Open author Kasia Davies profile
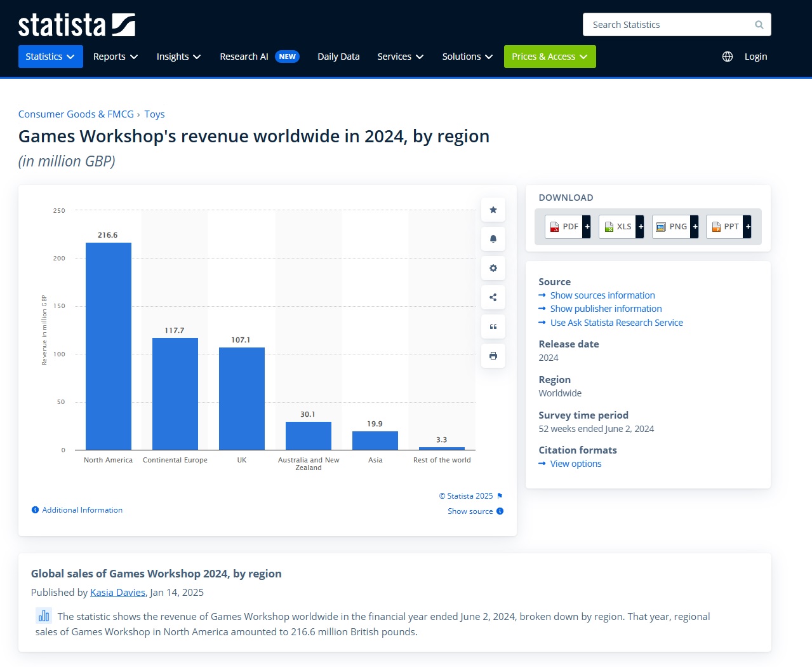812x667 pixels. tap(117, 593)
